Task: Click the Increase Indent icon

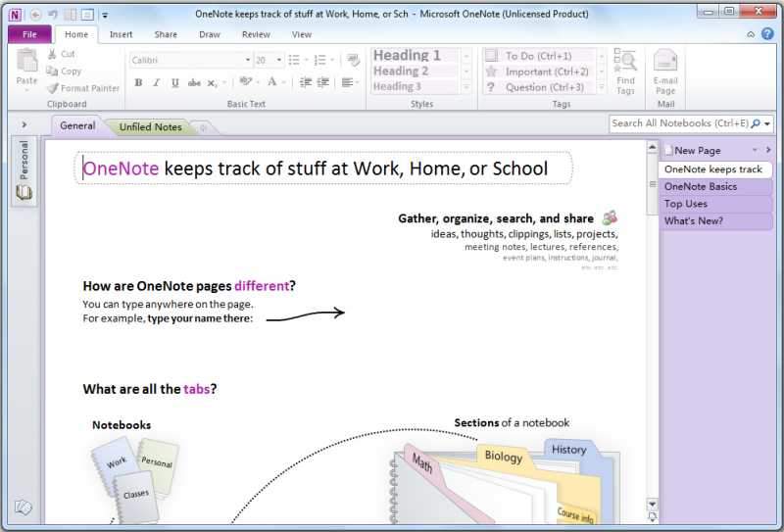Action: pyautogui.click(x=323, y=82)
